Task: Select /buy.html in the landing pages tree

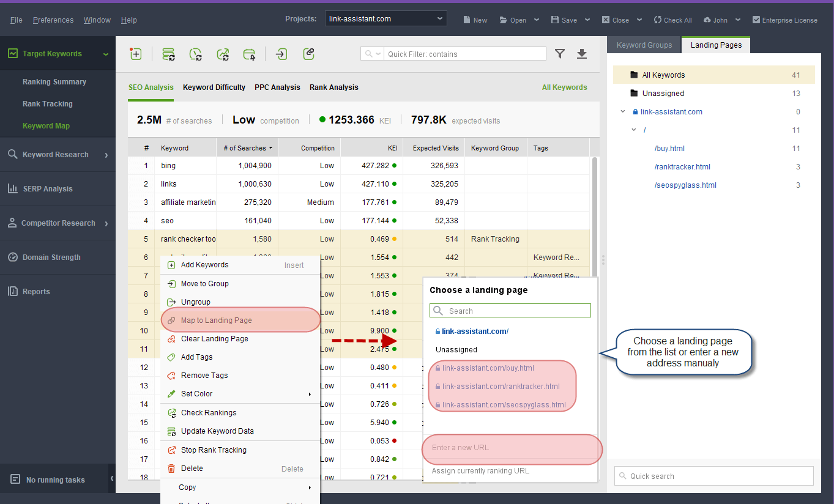Action: coord(669,149)
